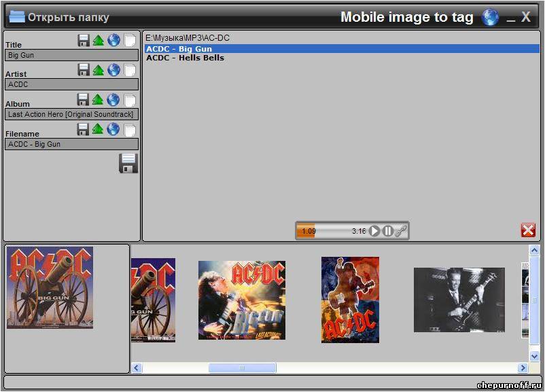This screenshot has height=392, width=545.
Task: Click into the Artist field ACDC
Action: pos(71,84)
